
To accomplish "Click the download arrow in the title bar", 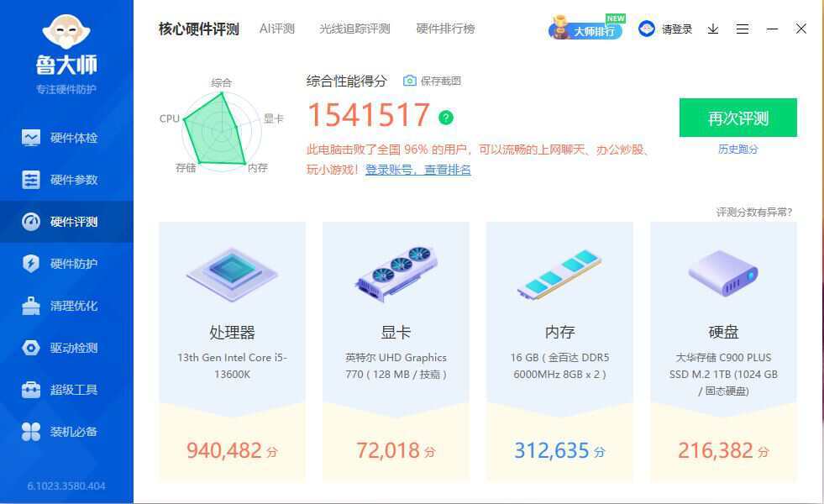I will pyautogui.click(x=712, y=29).
